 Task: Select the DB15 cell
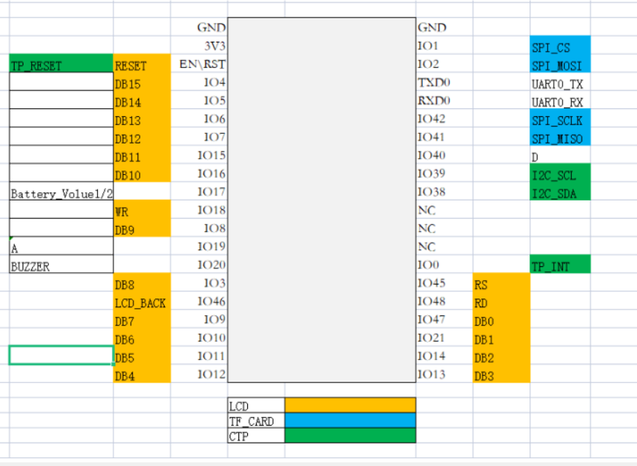coord(142,84)
